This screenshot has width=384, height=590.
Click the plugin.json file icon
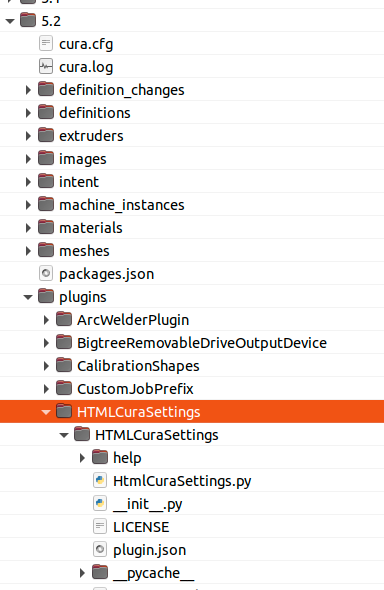tap(100, 549)
